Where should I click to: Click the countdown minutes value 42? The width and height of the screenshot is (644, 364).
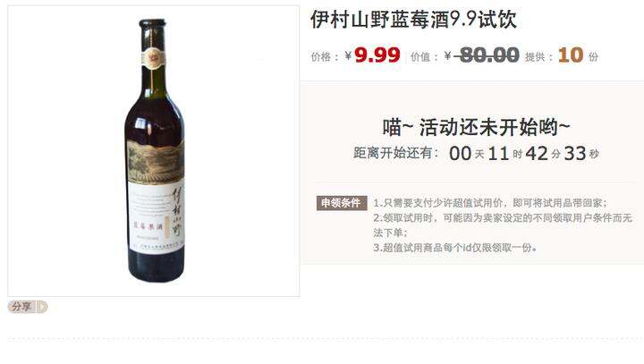point(537,154)
